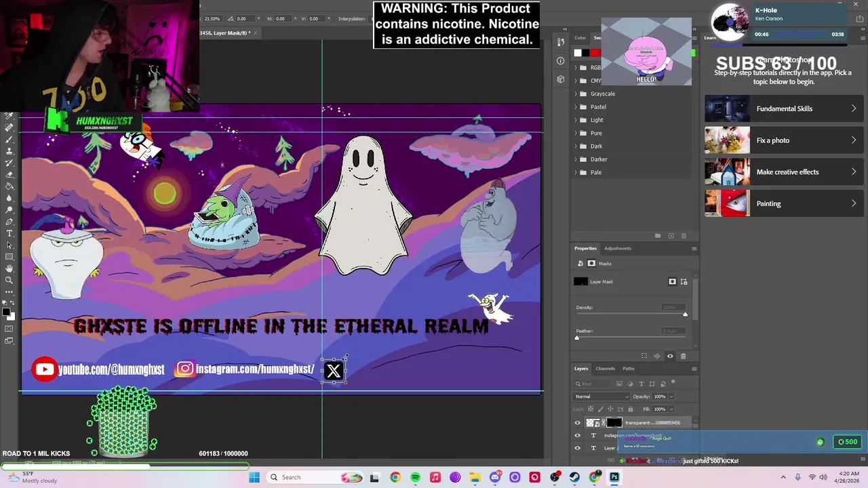
Task: Expand the Pale swatch group
Action: (576, 172)
